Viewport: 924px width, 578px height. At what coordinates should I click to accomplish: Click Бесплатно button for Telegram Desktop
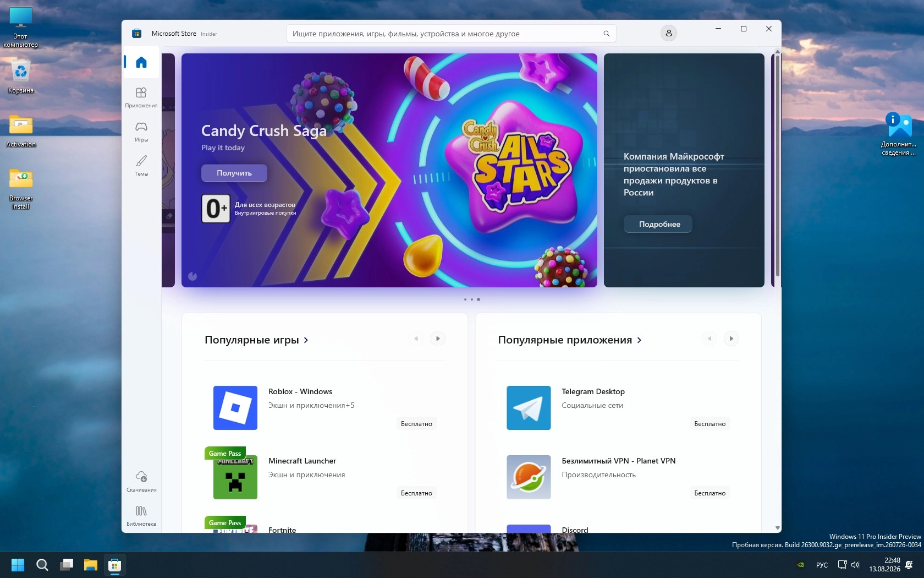tap(710, 424)
